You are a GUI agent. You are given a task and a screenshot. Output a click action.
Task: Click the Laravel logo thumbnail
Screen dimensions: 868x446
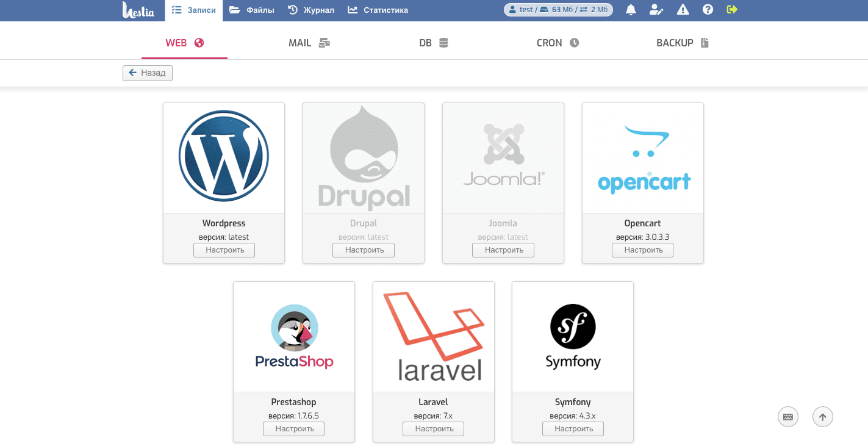pos(434,337)
